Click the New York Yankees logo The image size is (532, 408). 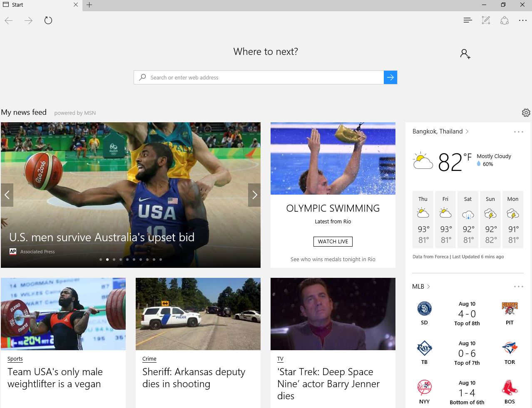pyautogui.click(x=424, y=388)
